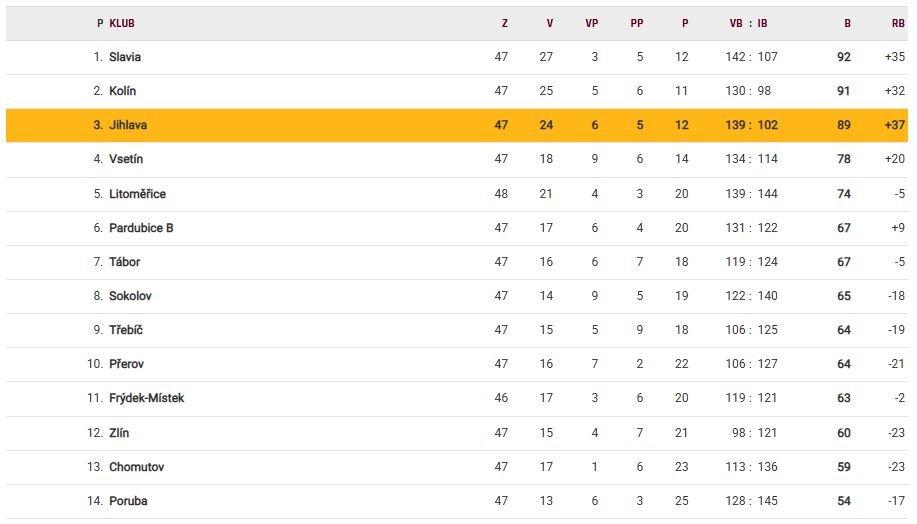Click the Slavia team name
This screenshot has width=917, height=524.
click(125, 57)
